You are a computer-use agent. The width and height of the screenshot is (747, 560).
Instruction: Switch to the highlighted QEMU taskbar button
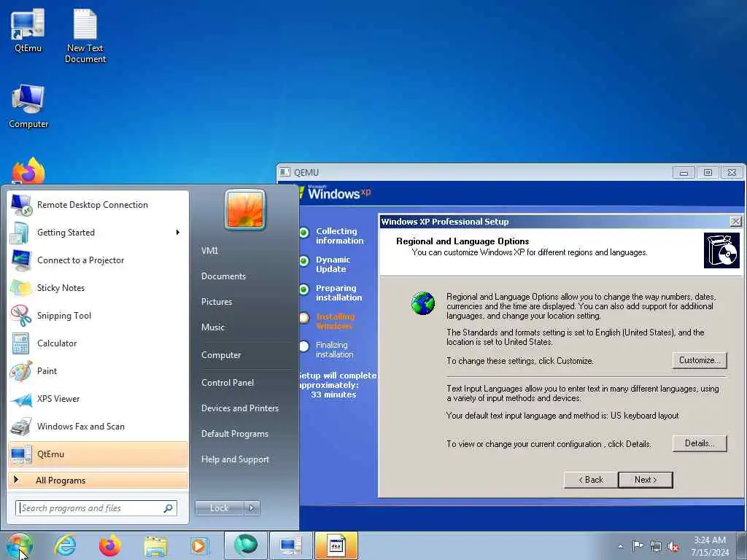coord(336,545)
